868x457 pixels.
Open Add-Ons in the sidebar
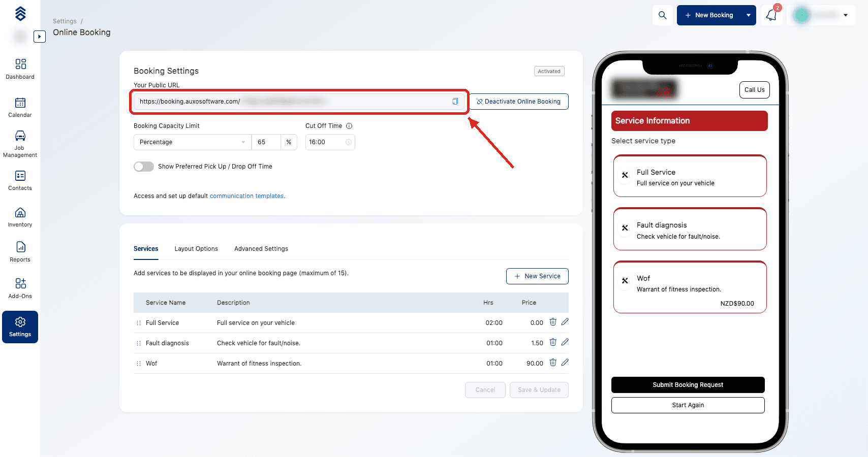tap(20, 288)
